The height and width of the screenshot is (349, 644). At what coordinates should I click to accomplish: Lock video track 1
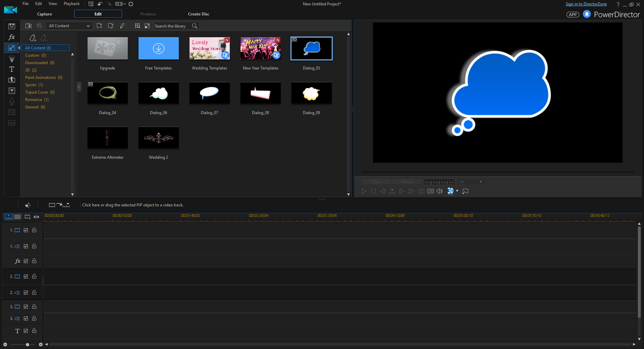34,230
